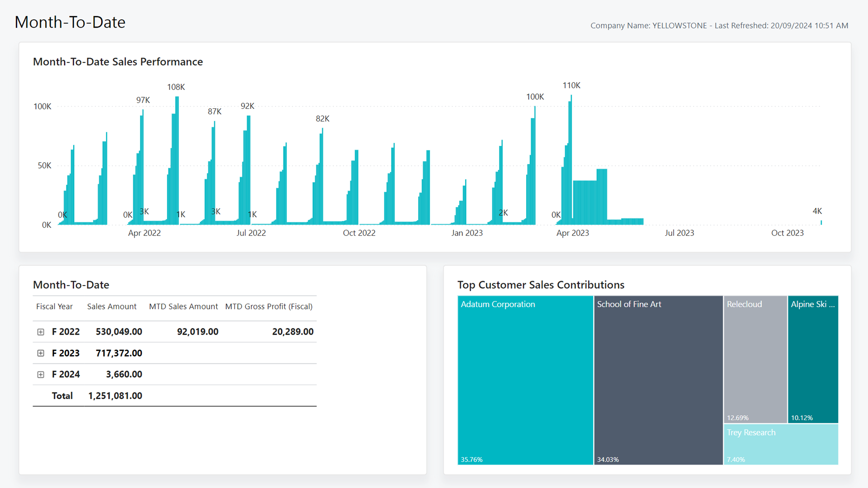This screenshot has width=868, height=488.
Task: Select the 110K peak bar near Apr 2023
Action: tap(571, 158)
